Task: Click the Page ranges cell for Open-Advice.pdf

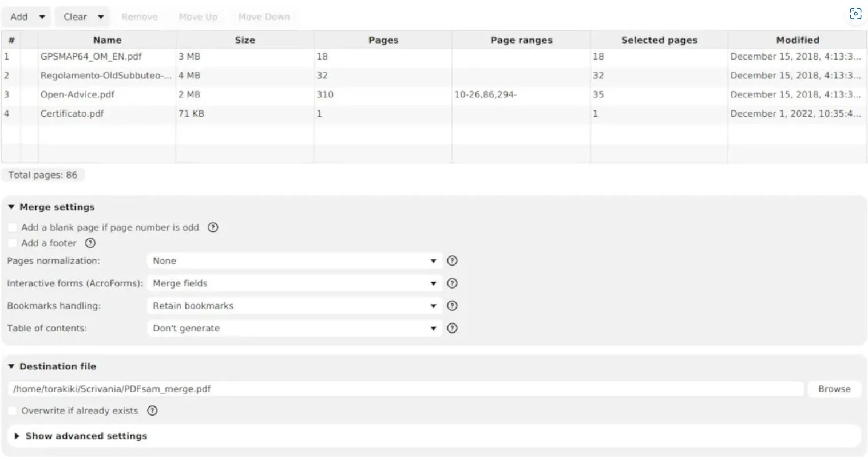Action: 521,94
